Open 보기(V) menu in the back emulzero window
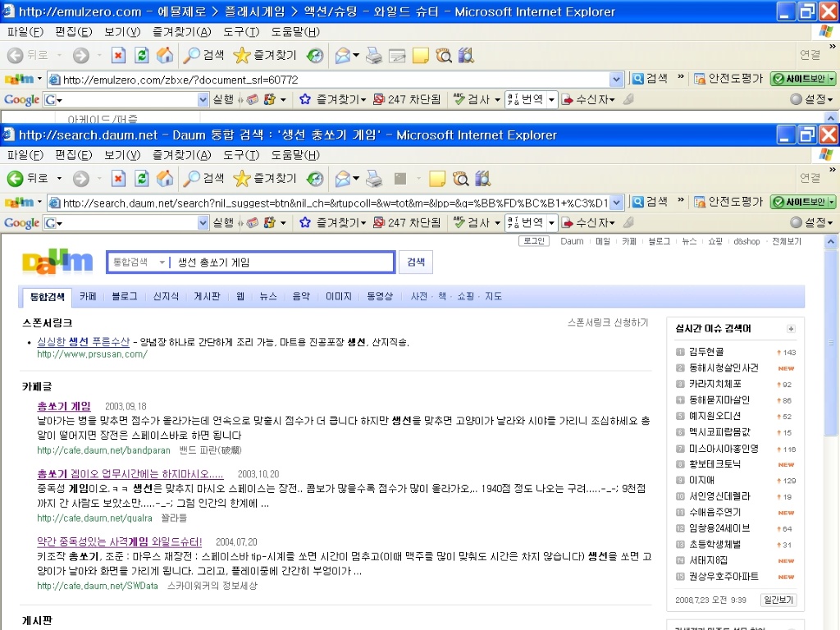Screen dimensions: 840x630 coord(122,32)
